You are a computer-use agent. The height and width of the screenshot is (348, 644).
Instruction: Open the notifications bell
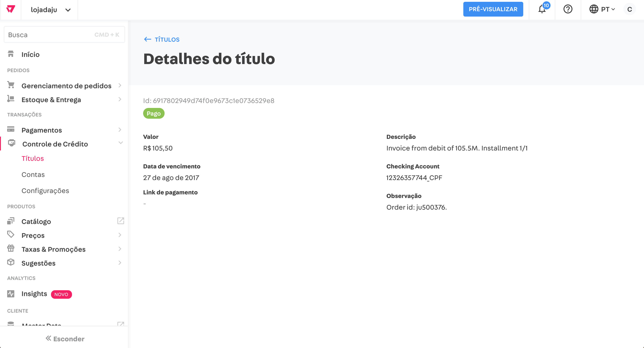coord(542,9)
